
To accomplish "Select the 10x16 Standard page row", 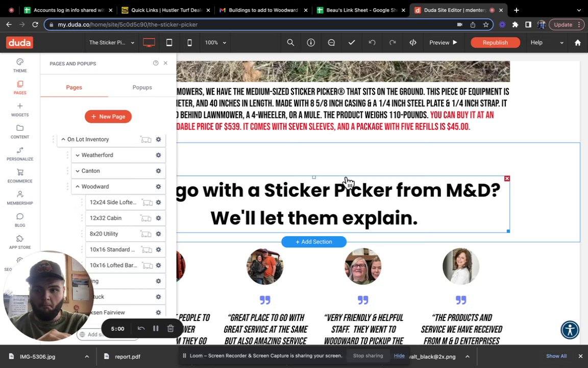I will (x=125, y=250).
